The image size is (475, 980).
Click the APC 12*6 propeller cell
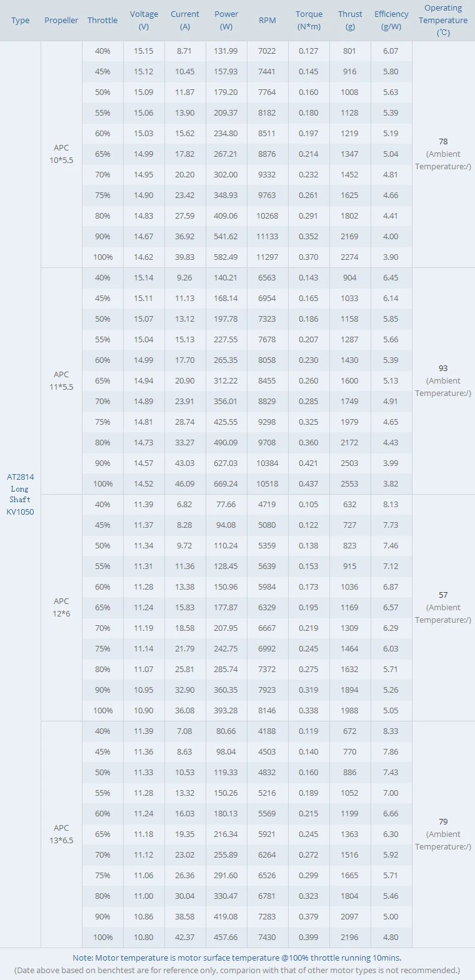(x=61, y=607)
